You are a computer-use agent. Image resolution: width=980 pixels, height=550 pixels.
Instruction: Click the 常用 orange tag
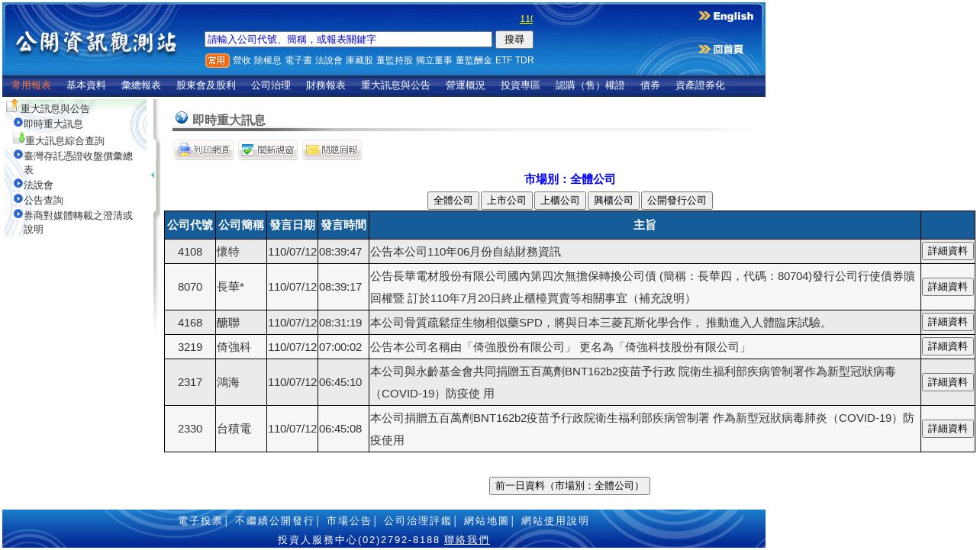click(x=218, y=60)
